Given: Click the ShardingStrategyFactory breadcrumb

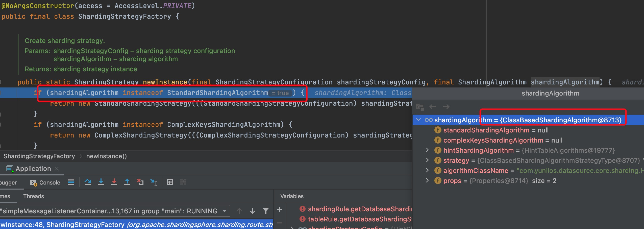Looking at the screenshot, I should [39, 156].
